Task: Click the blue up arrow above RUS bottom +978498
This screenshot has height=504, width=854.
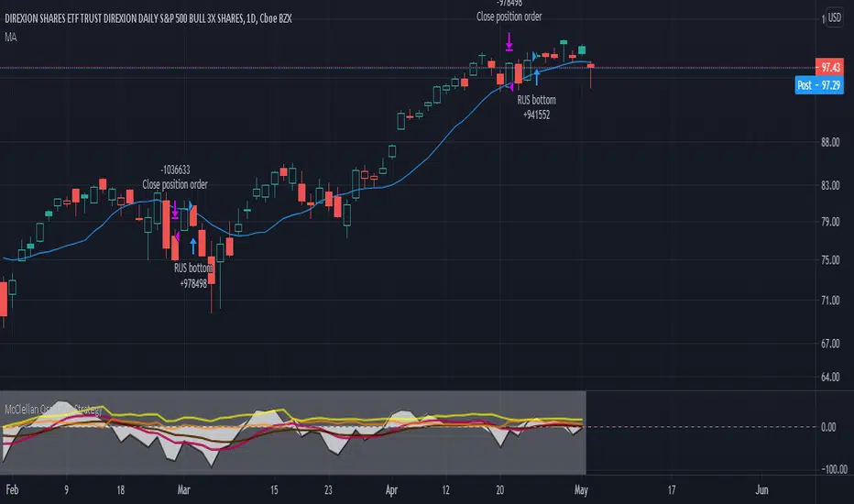Action: coord(192,246)
